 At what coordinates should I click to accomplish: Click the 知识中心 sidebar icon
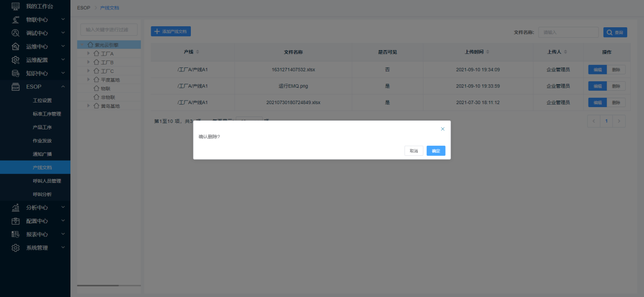(15, 73)
